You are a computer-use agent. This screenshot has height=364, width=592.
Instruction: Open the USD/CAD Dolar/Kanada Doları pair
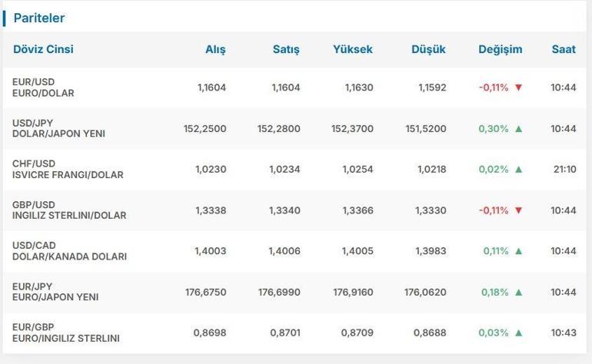pos(69,251)
